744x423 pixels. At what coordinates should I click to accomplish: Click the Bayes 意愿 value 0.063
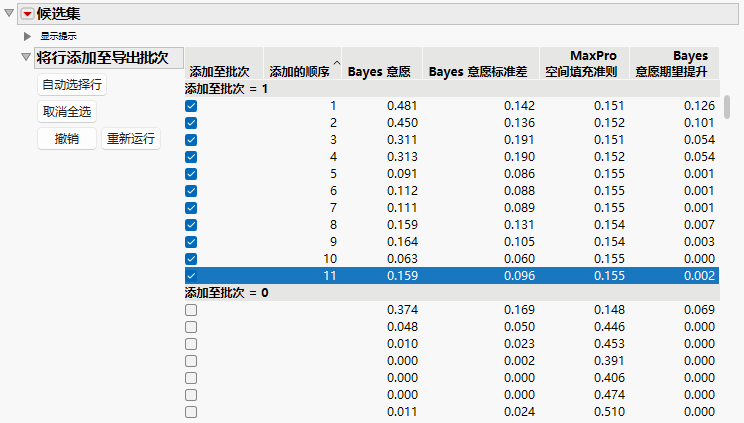pyautogui.click(x=402, y=259)
